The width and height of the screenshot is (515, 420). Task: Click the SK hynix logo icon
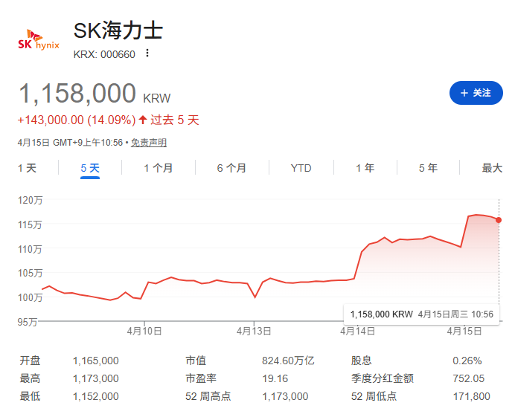pos(38,40)
